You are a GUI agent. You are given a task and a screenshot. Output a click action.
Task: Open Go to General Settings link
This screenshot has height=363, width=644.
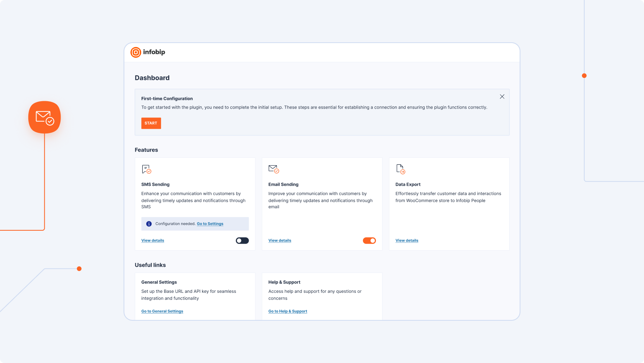click(x=162, y=311)
